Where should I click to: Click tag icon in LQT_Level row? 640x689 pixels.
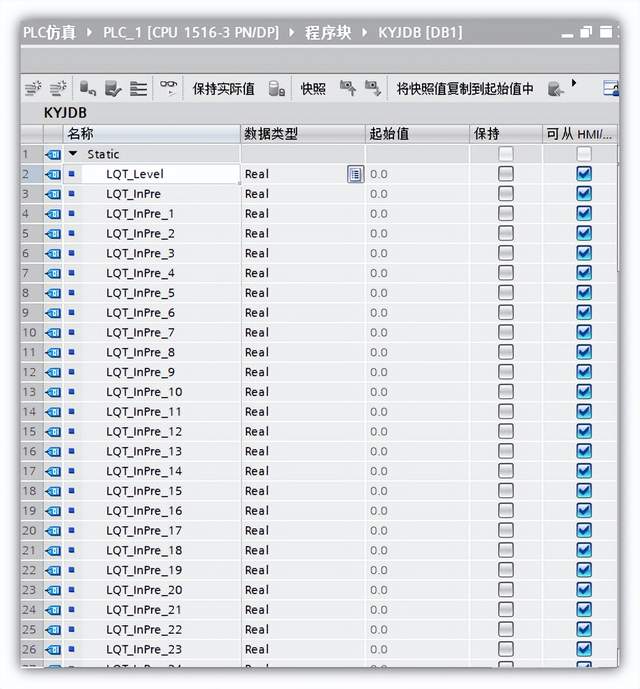(x=53, y=174)
